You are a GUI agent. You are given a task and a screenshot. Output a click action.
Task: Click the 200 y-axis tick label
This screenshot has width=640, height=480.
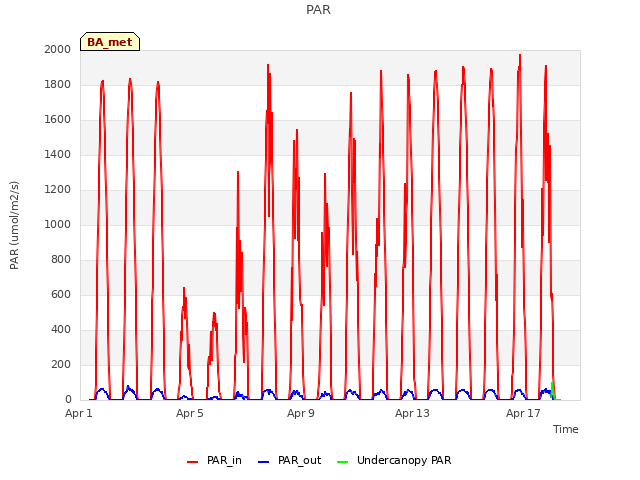(61, 364)
